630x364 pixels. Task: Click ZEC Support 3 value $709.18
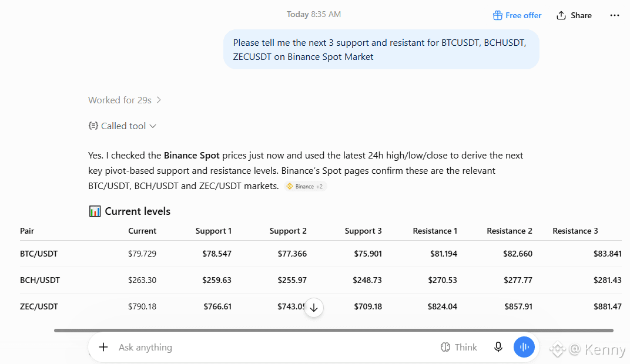point(368,306)
